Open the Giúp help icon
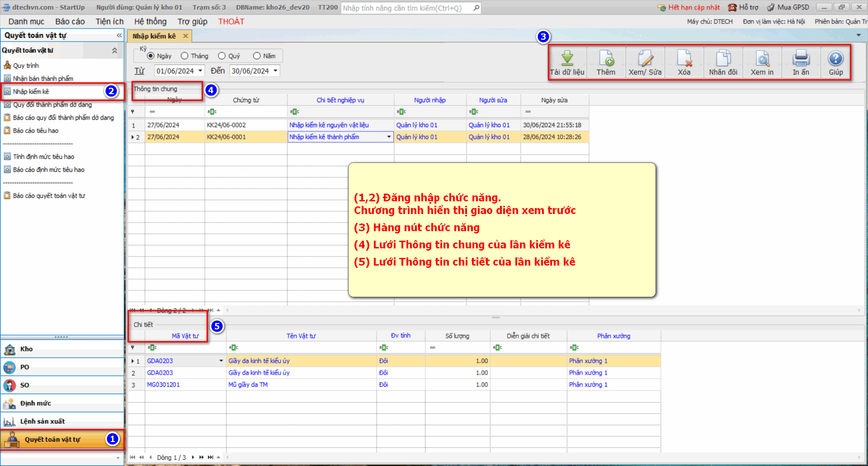Viewport: 868px width, 466px height. click(x=835, y=58)
